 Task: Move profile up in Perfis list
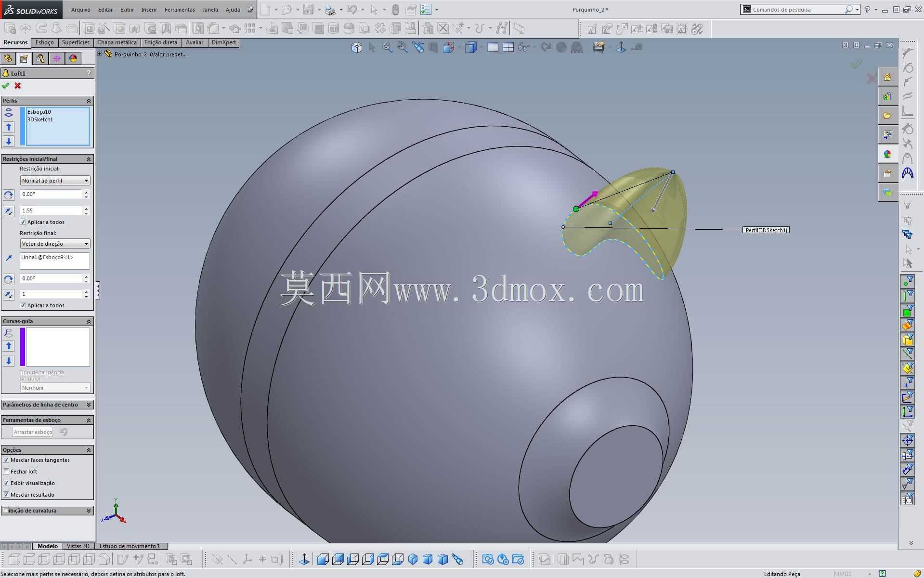coord(9,127)
